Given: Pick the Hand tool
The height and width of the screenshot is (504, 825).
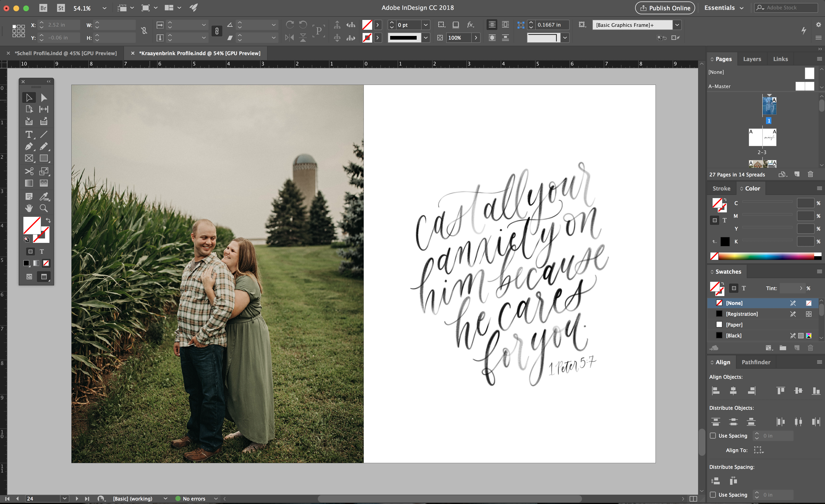Looking at the screenshot, I should (x=29, y=208).
